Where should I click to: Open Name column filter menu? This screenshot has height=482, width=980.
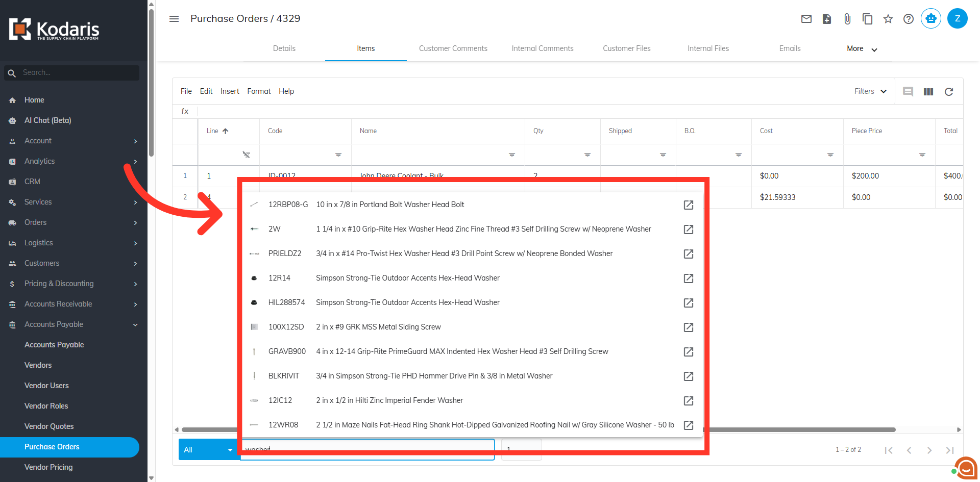click(512, 155)
